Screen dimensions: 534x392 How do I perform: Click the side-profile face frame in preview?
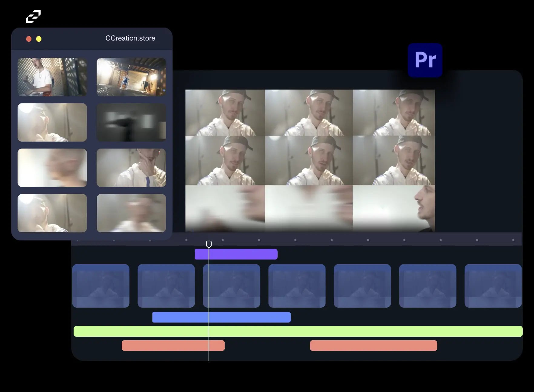(x=394, y=208)
